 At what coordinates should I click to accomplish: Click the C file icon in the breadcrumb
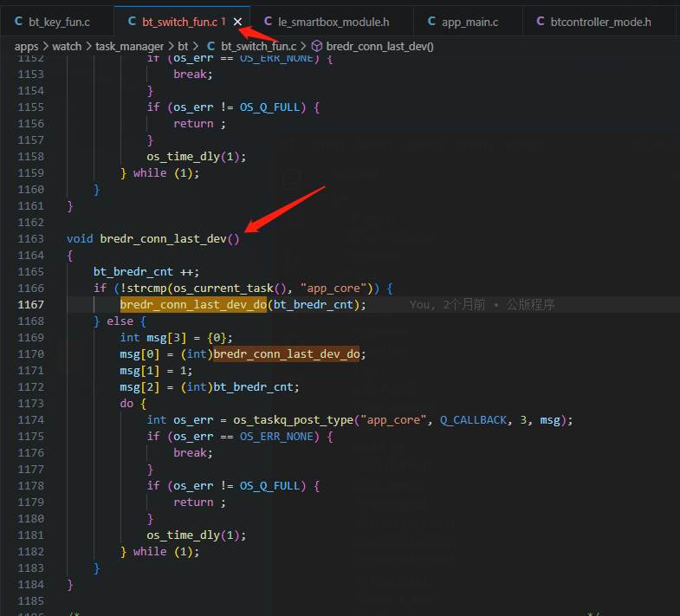[x=211, y=46]
